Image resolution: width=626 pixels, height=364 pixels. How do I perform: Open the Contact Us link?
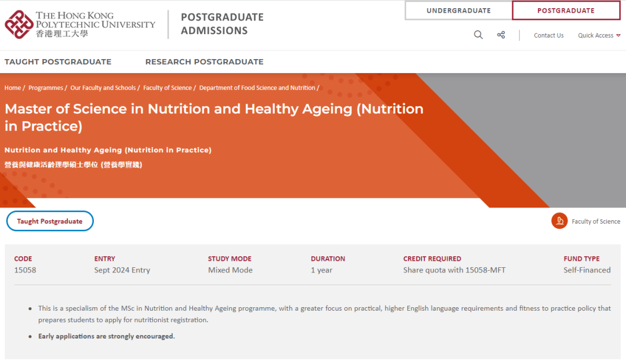click(x=548, y=35)
